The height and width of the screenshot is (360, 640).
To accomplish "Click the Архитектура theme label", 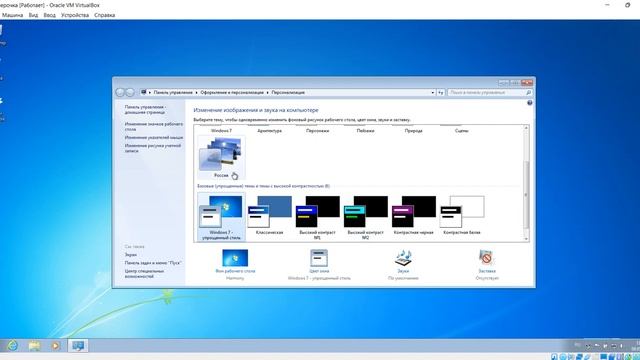I will click(x=269, y=131).
